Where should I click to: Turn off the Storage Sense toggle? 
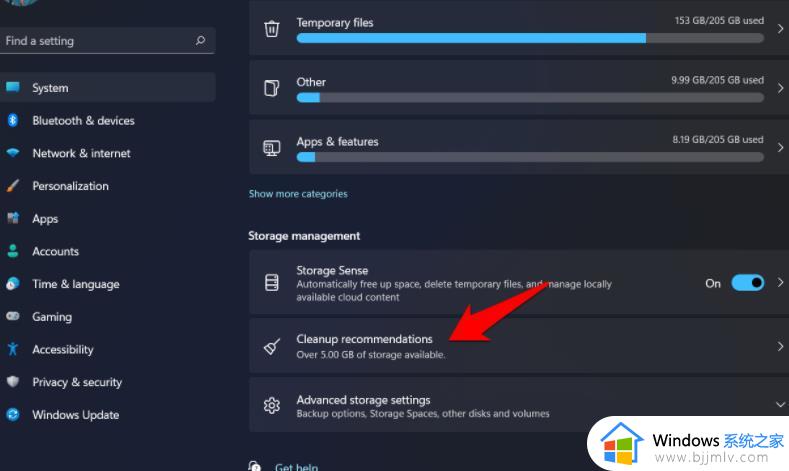[747, 283]
